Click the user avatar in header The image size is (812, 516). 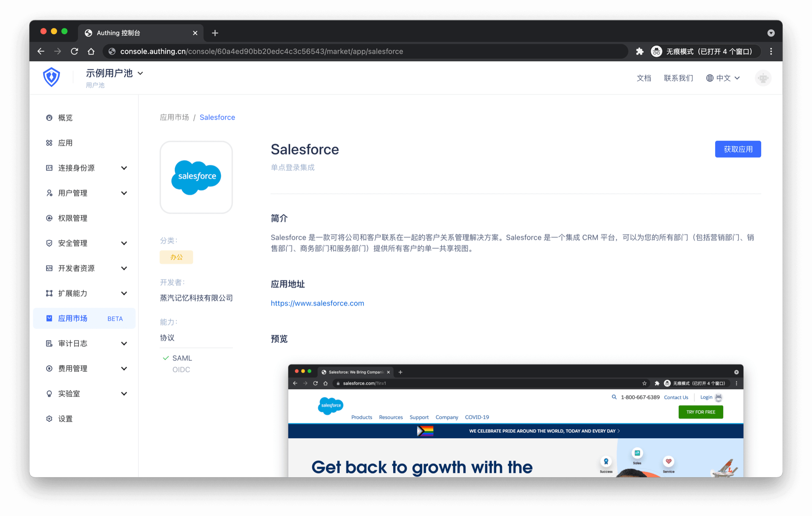tap(763, 78)
